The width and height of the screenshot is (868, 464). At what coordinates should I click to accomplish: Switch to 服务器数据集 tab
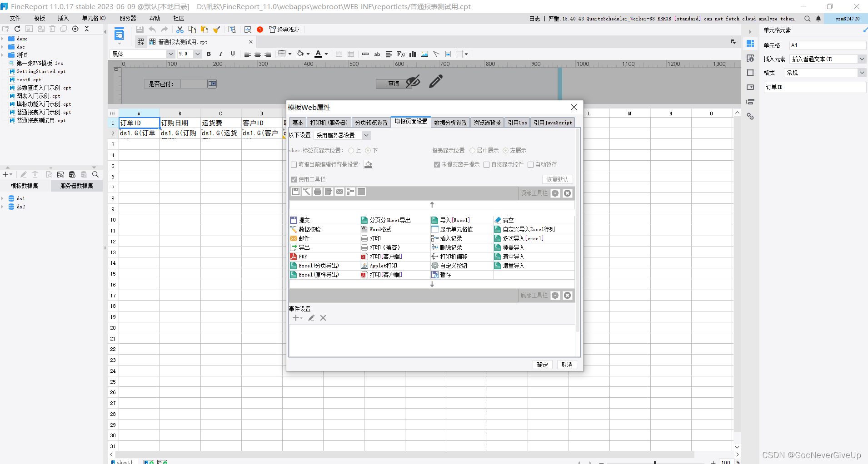click(77, 186)
